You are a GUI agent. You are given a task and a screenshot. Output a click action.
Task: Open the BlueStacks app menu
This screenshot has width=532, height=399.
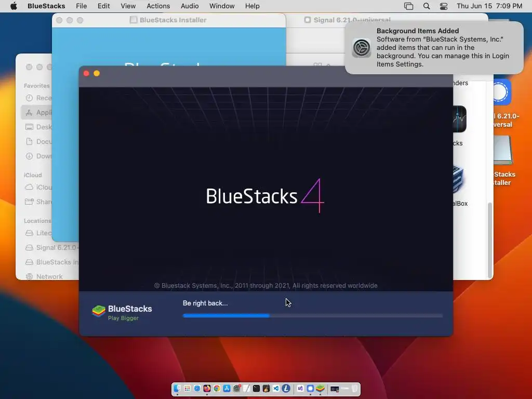click(46, 6)
